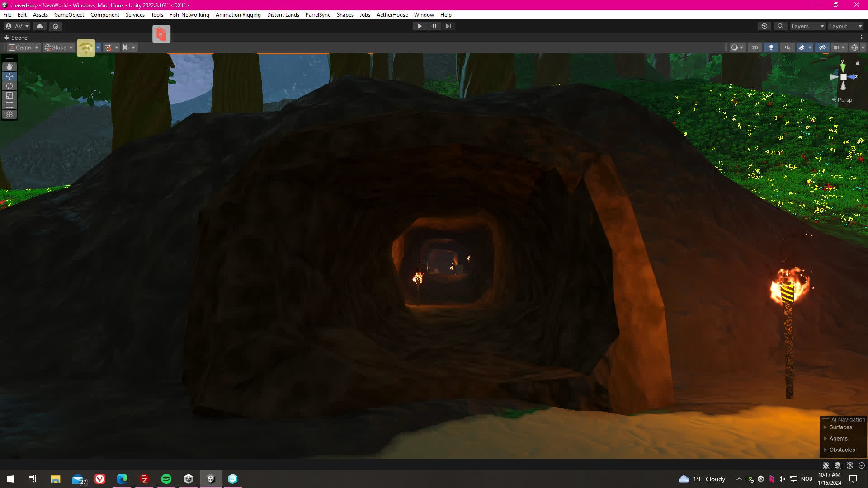This screenshot has width=868, height=488.
Task: Open the Layout dropdown
Action: click(x=845, y=26)
